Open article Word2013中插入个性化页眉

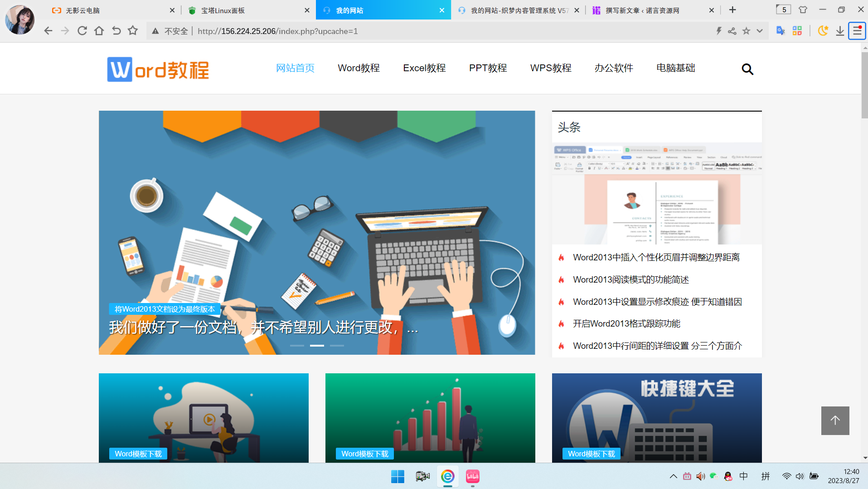pos(656,257)
